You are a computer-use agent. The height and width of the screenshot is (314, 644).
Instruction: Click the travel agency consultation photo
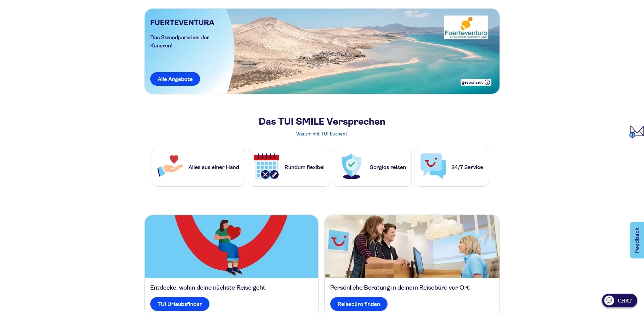[x=412, y=247]
